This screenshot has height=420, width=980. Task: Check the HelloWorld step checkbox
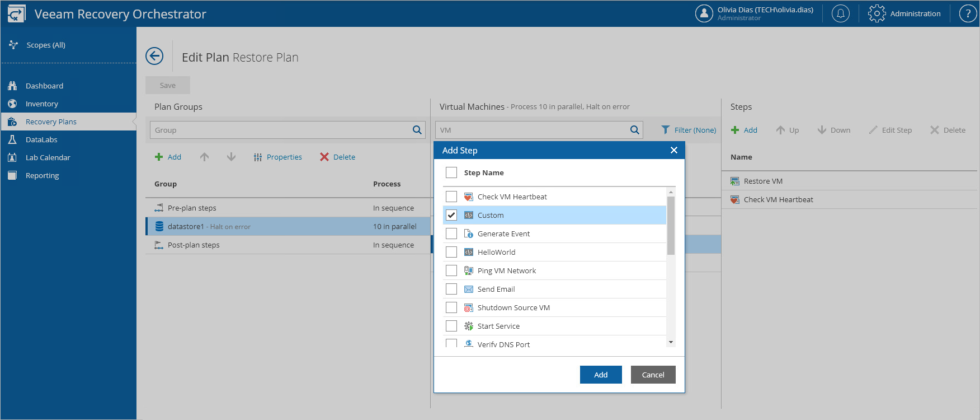pyautogui.click(x=451, y=252)
